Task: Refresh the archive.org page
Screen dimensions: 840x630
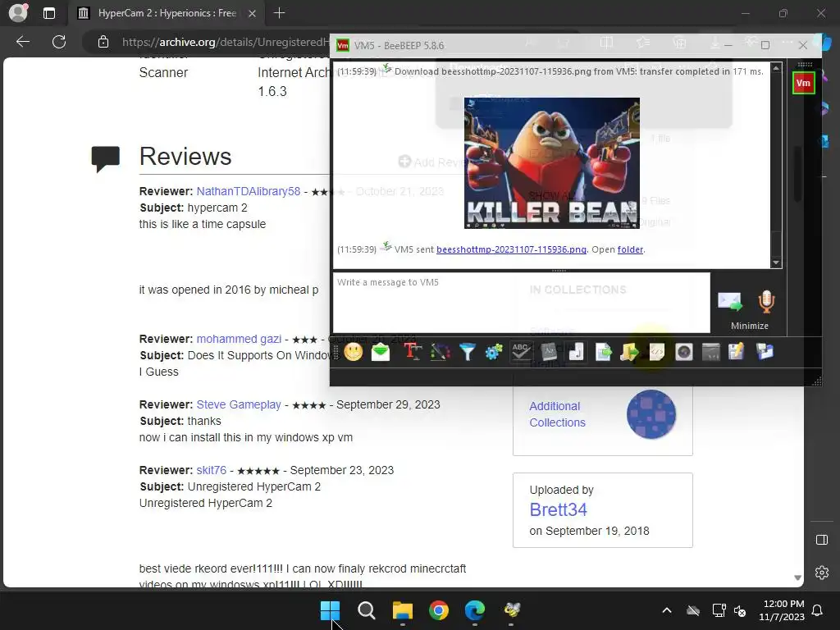Action: (59, 42)
